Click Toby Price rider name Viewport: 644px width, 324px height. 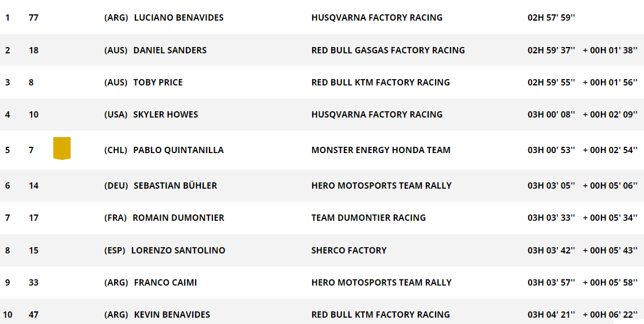click(158, 83)
